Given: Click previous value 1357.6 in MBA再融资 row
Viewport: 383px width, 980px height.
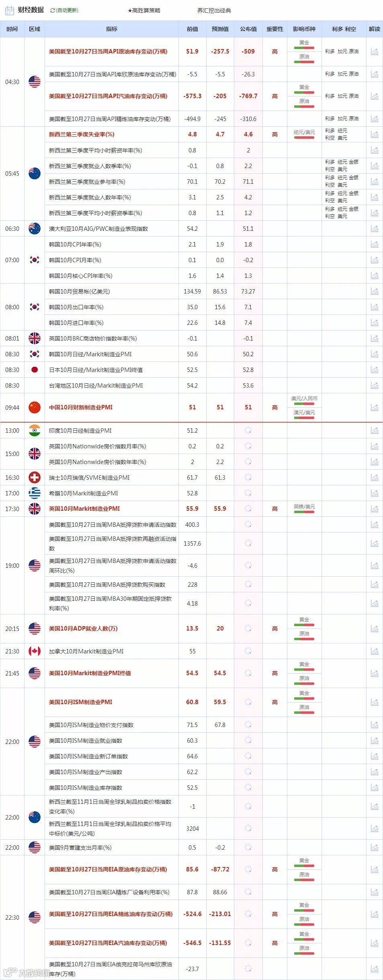Looking at the screenshot, I should click(x=192, y=544).
